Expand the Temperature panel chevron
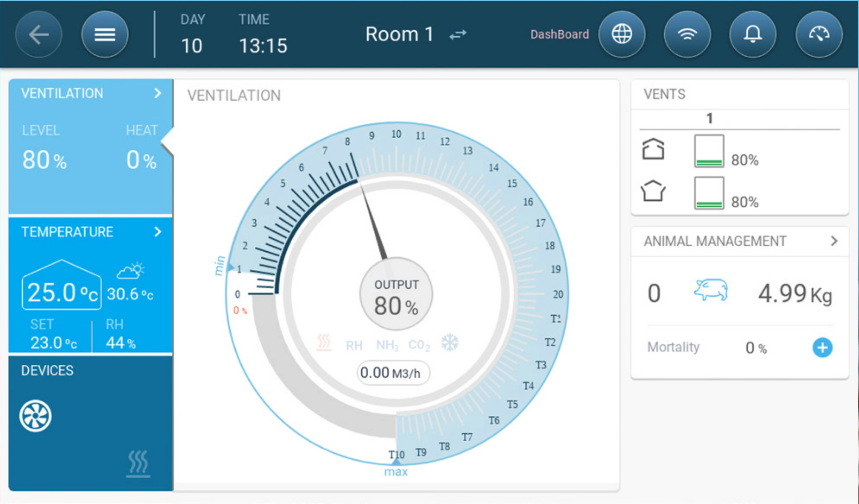Screen dimensions: 859x504 click(x=157, y=232)
